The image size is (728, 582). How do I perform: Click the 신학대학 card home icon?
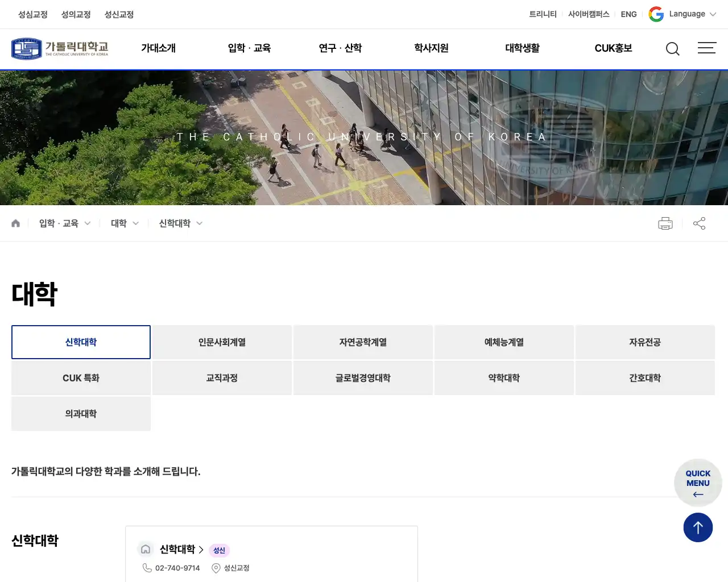(x=146, y=549)
